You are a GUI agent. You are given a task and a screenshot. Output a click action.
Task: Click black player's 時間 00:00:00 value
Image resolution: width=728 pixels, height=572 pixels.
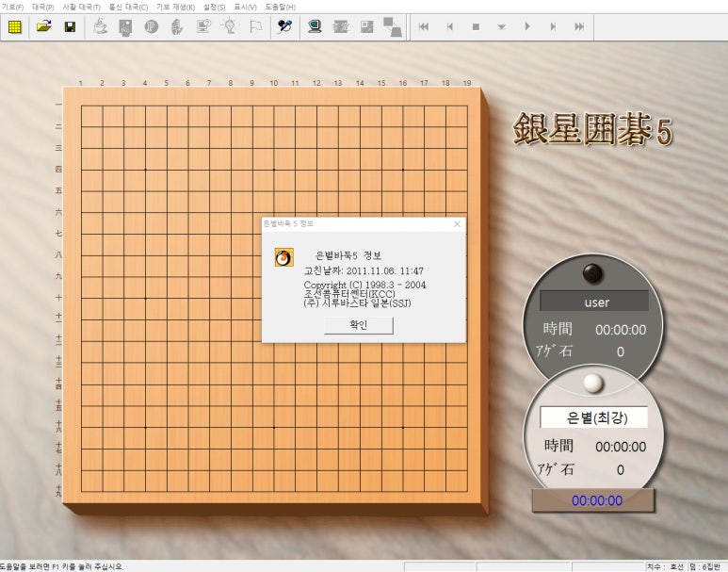[x=621, y=330]
